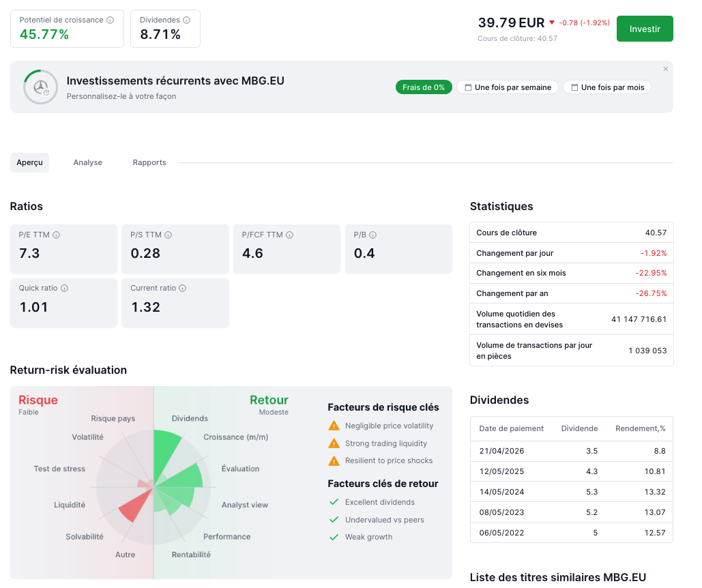The image size is (702, 588).
Task: Click the P/S TTM value 0.28
Action: (x=145, y=253)
